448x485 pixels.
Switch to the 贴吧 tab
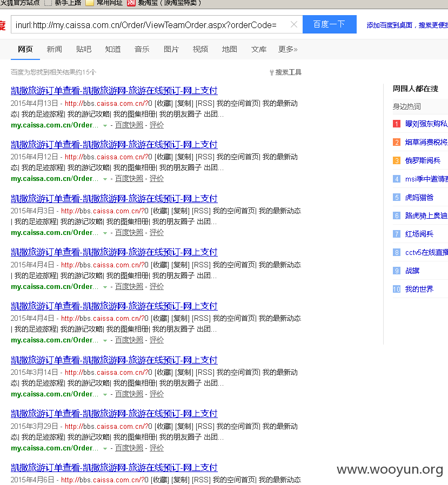84,49
